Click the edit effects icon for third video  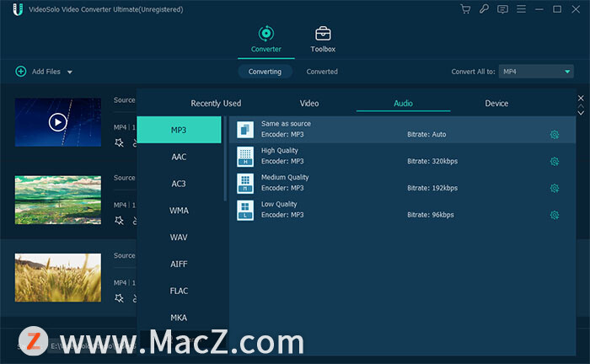coord(119,298)
